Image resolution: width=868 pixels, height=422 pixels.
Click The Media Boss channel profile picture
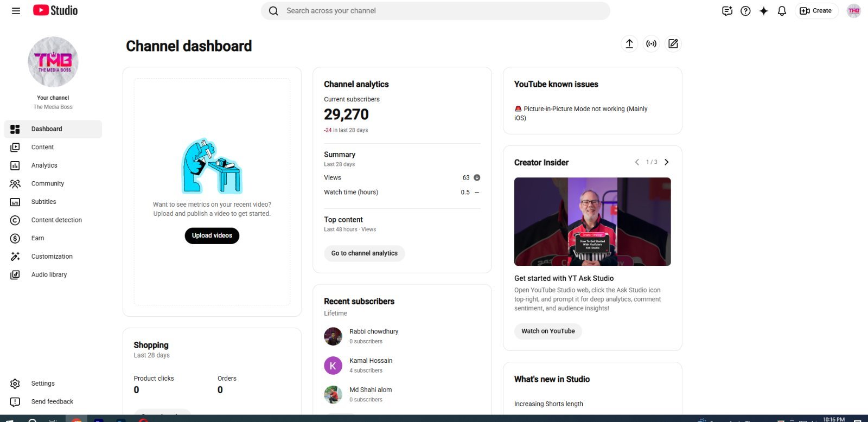click(53, 62)
